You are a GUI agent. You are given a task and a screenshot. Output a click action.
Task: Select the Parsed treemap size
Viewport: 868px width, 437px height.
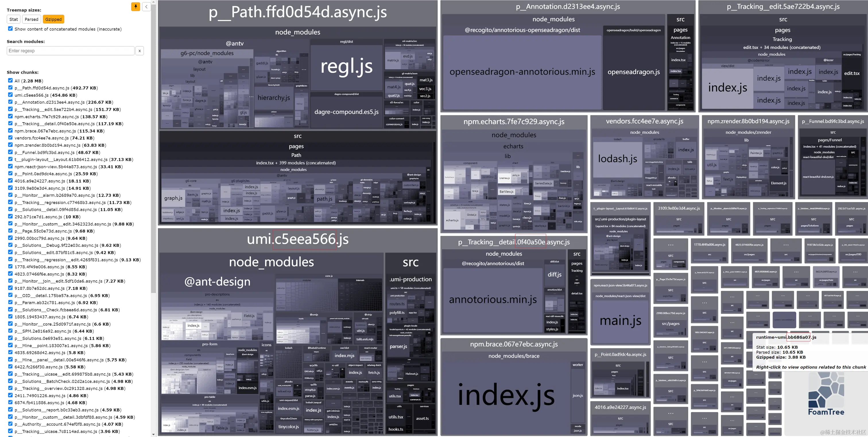click(31, 19)
